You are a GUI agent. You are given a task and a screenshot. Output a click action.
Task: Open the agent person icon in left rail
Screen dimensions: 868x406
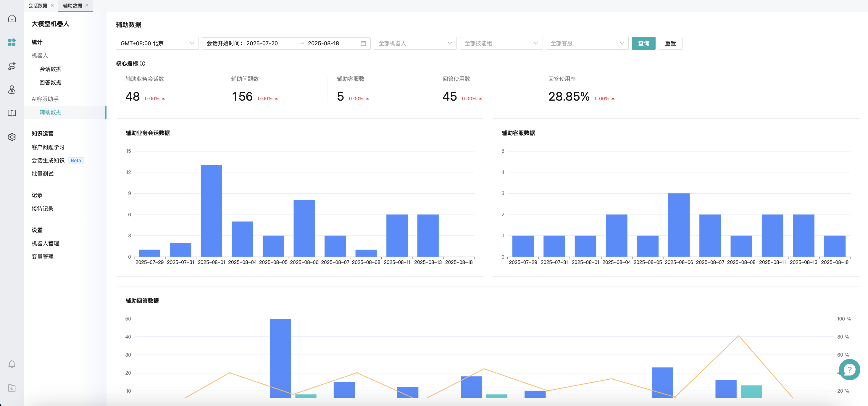[12, 90]
